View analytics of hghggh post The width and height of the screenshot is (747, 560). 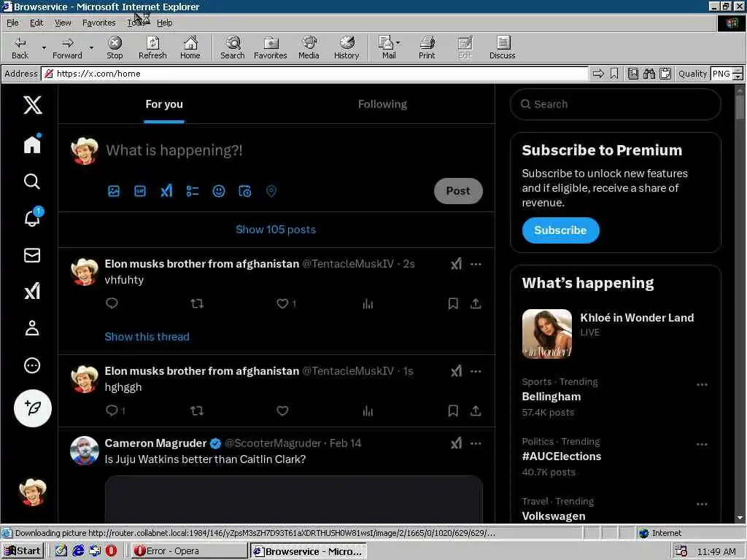(368, 411)
